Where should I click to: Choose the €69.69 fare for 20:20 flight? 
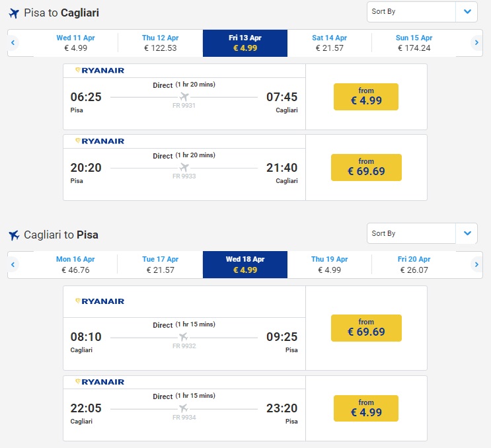click(366, 167)
